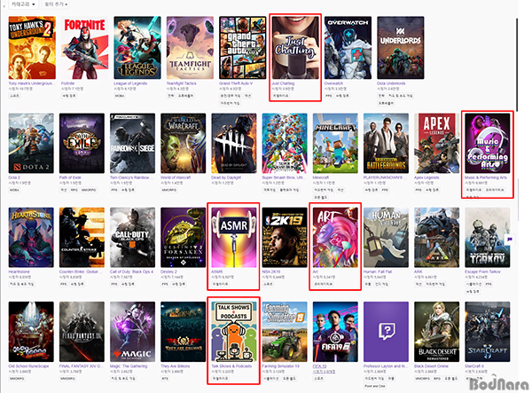Open the They Are Billions cover
The height and width of the screenshot is (393, 532).
[184, 332]
